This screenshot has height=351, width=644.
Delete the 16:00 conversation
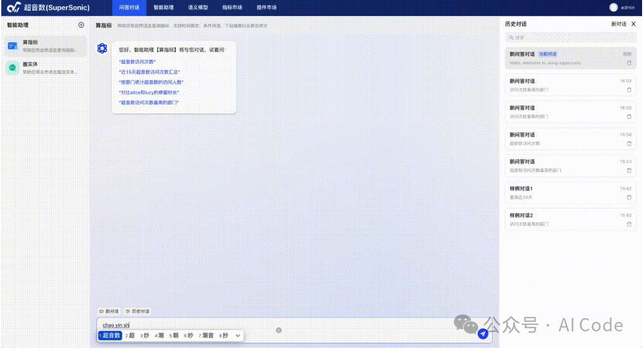tap(629, 117)
